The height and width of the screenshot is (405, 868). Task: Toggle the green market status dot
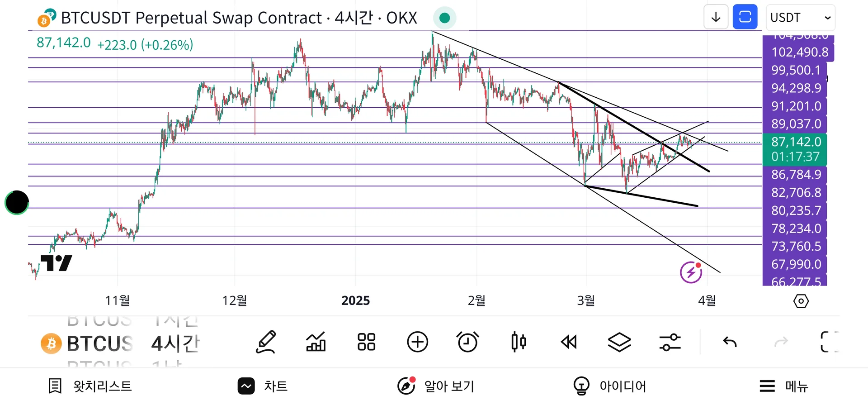pyautogui.click(x=444, y=18)
